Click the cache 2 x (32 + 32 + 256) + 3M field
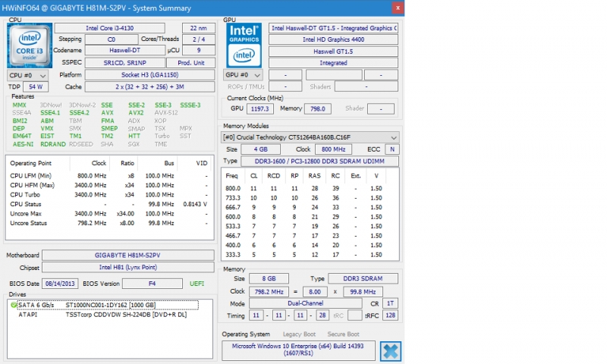This screenshot has height=364, width=607. [149, 87]
